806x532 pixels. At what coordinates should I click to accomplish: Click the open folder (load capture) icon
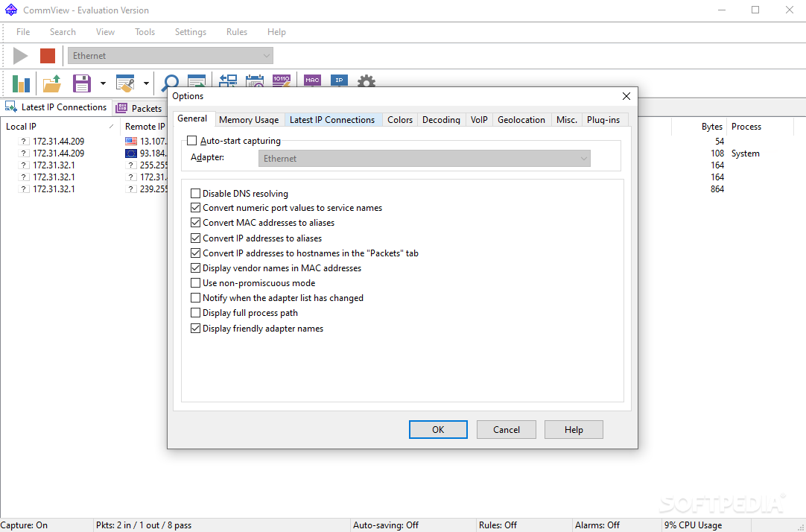52,83
